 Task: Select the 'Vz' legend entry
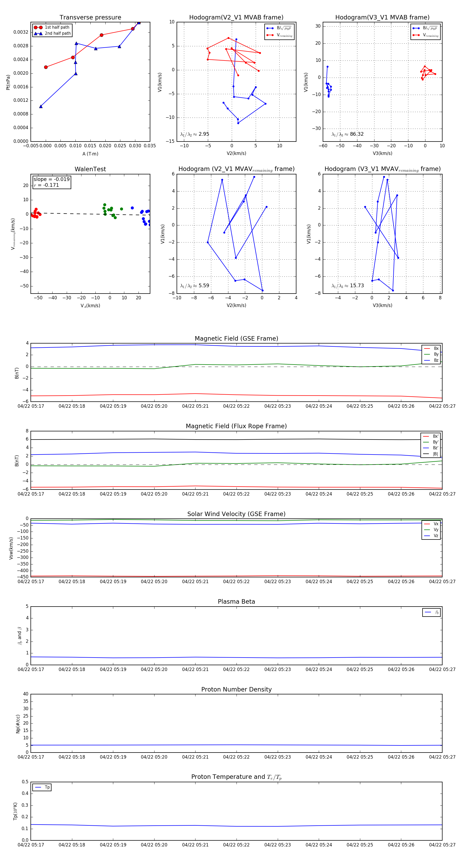click(431, 536)
